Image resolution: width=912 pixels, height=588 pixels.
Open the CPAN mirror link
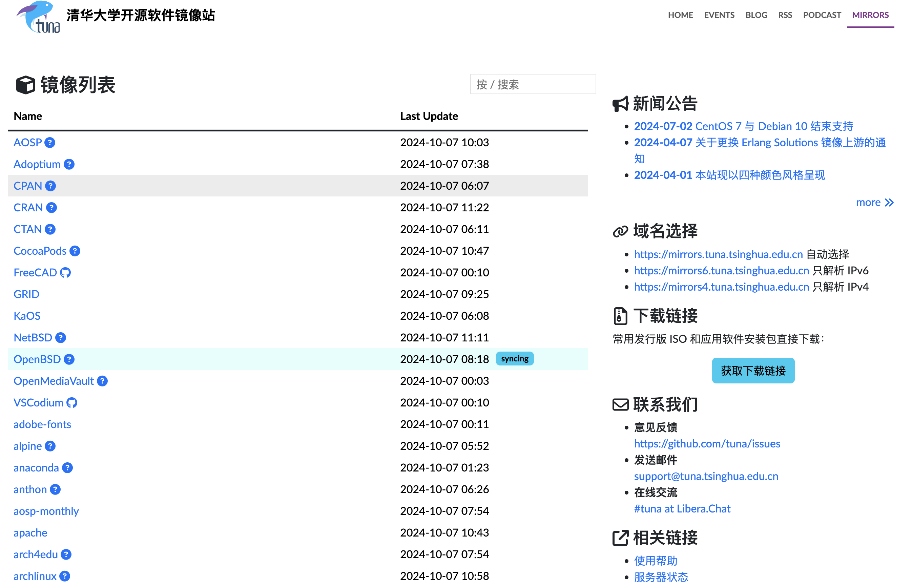click(28, 186)
